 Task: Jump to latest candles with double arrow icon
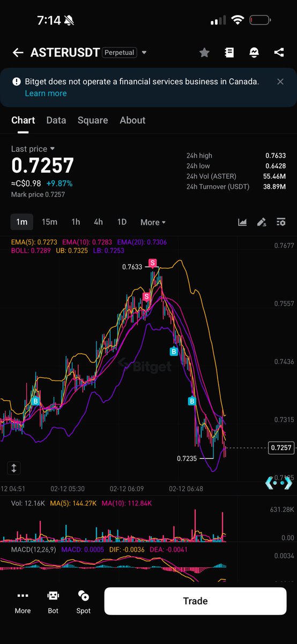tap(279, 483)
